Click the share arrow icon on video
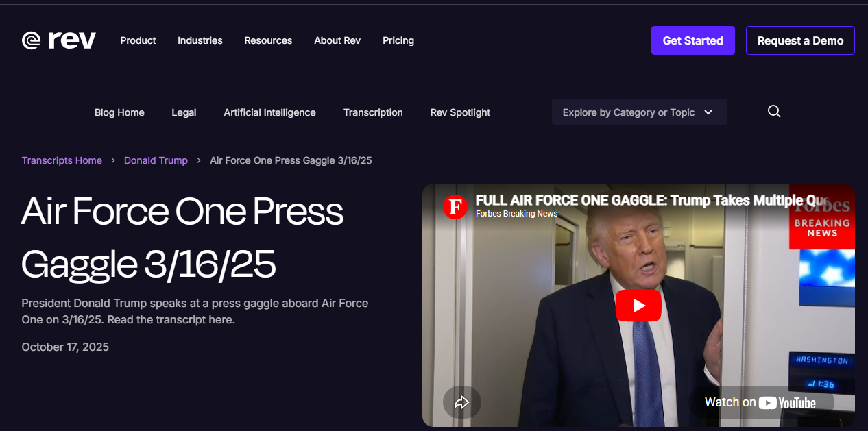This screenshot has height=431, width=868. [461, 402]
